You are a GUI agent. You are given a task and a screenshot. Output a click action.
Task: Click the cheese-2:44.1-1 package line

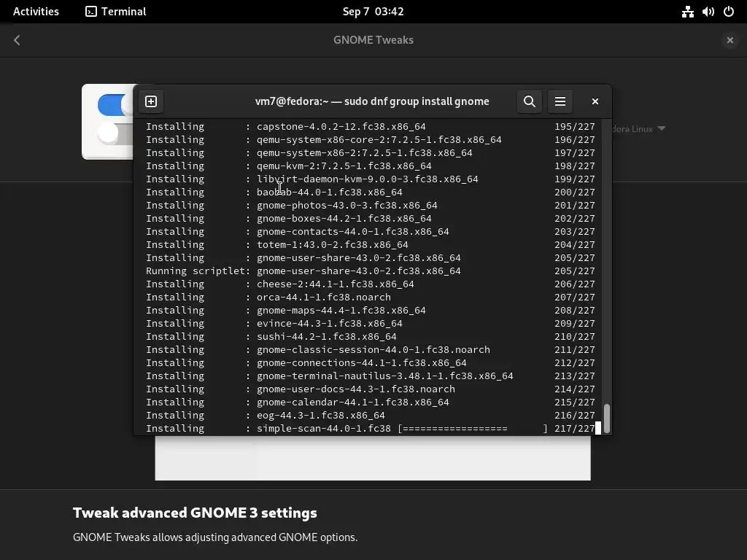[370, 284]
